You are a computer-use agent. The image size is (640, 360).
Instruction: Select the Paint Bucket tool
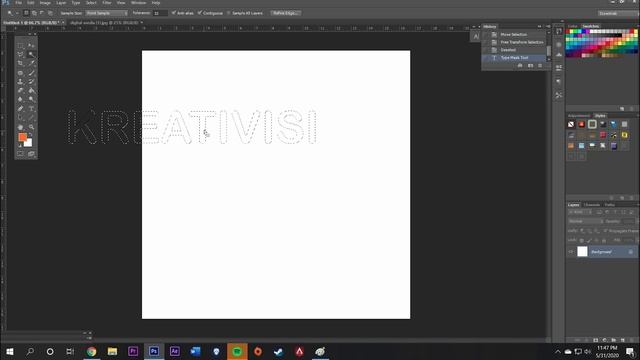click(x=31, y=91)
